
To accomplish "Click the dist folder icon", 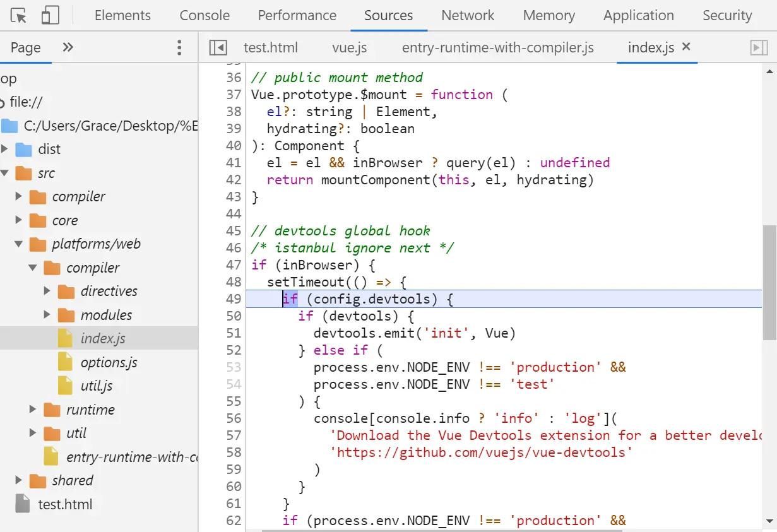I will point(24,150).
